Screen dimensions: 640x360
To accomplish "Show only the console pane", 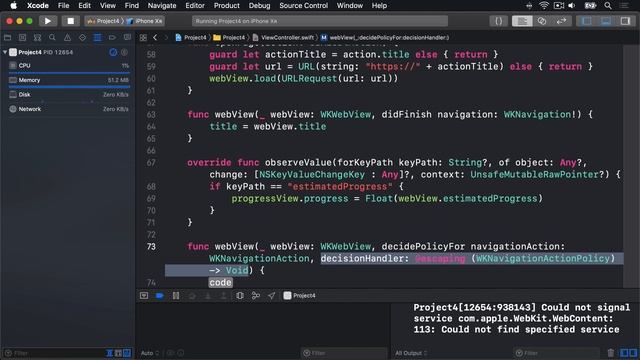I will pos(633,353).
